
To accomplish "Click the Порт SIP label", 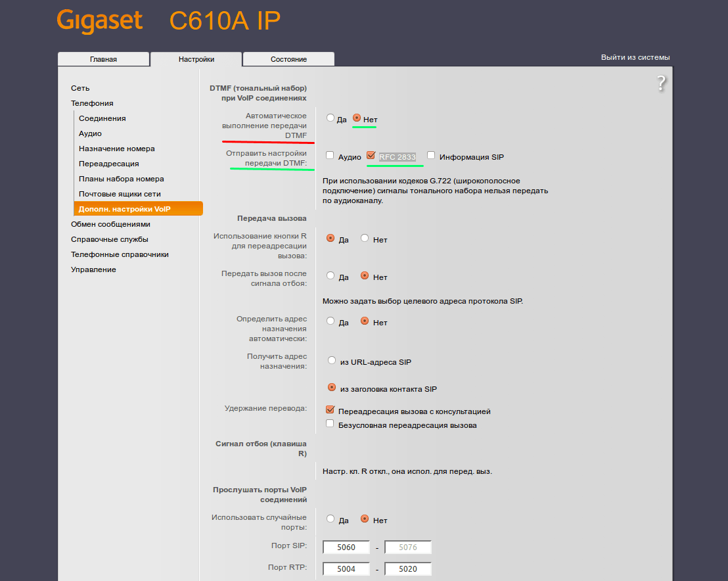I will click(x=289, y=546).
